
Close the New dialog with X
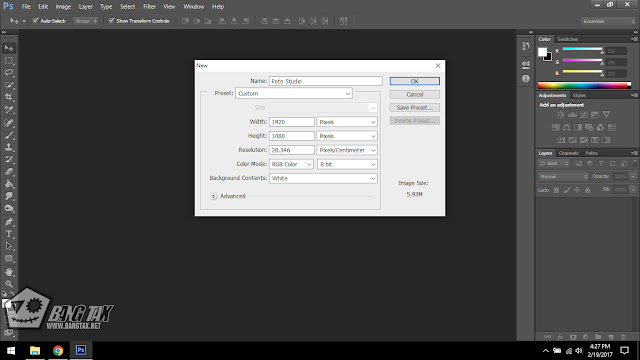point(438,66)
